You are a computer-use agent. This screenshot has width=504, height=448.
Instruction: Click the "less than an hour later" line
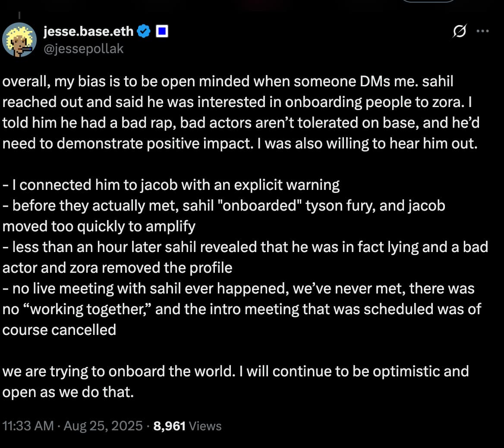245,247
